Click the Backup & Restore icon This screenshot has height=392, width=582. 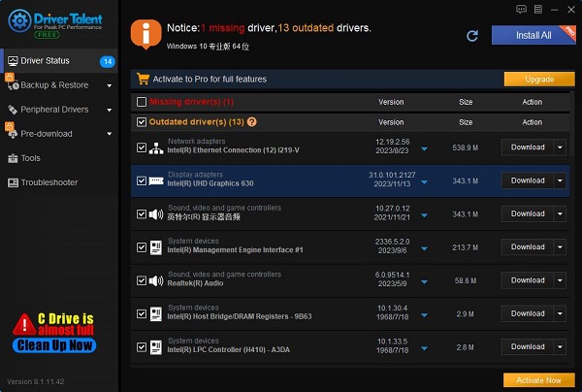coord(13,85)
